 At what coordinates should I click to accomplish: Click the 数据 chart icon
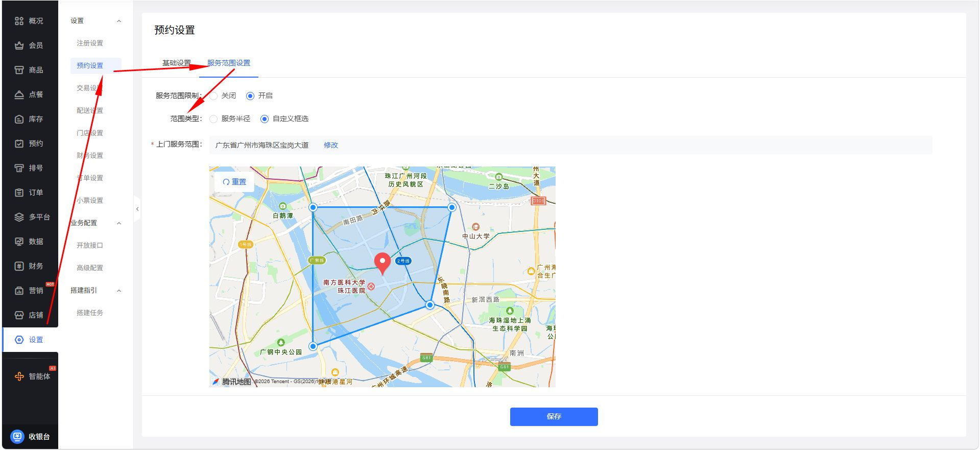(19, 242)
